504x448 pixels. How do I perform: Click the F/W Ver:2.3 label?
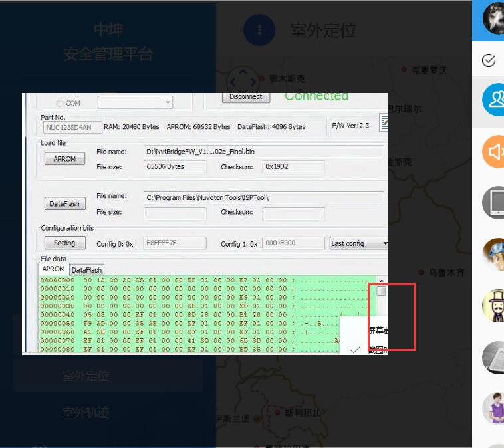click(x=350, y=126)
